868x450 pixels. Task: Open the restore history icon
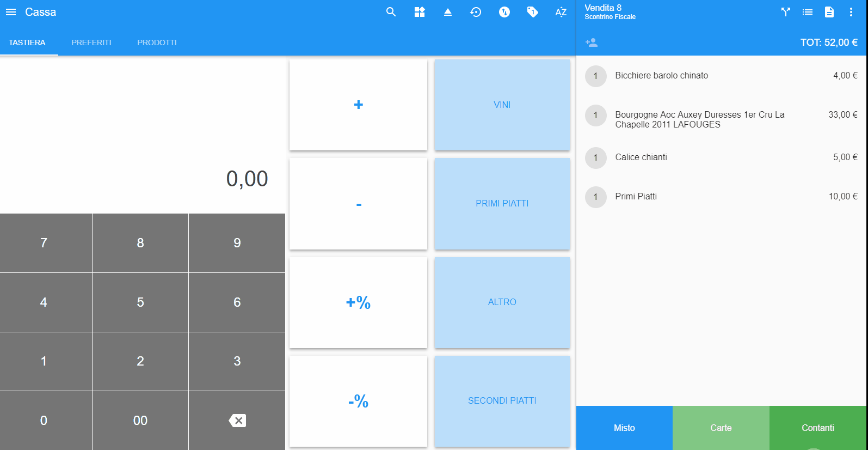(476, 12)
